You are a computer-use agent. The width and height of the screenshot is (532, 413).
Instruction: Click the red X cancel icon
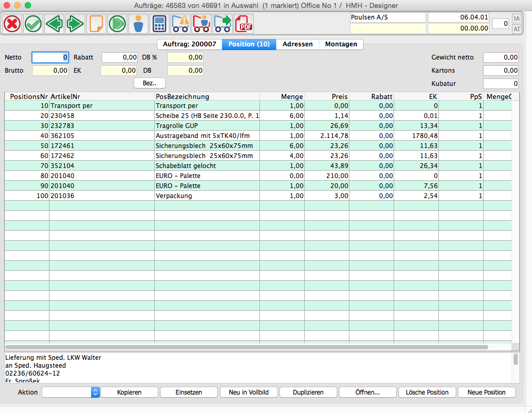coord(12,24)
